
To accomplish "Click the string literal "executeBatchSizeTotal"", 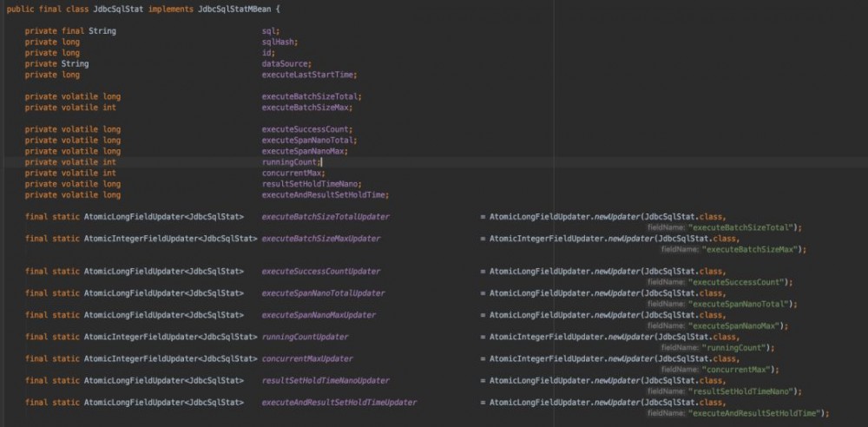I will (x=740, y=227).
